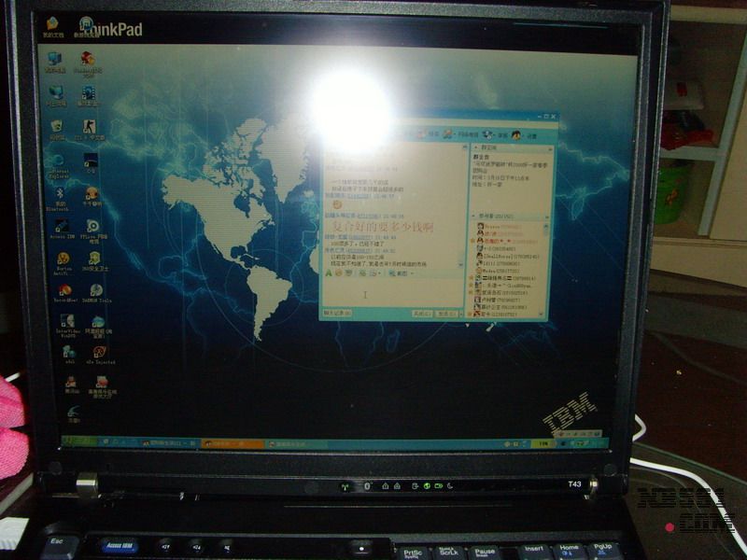Open font settings 'A' in chat toolbar

click(x=329, y=273)
